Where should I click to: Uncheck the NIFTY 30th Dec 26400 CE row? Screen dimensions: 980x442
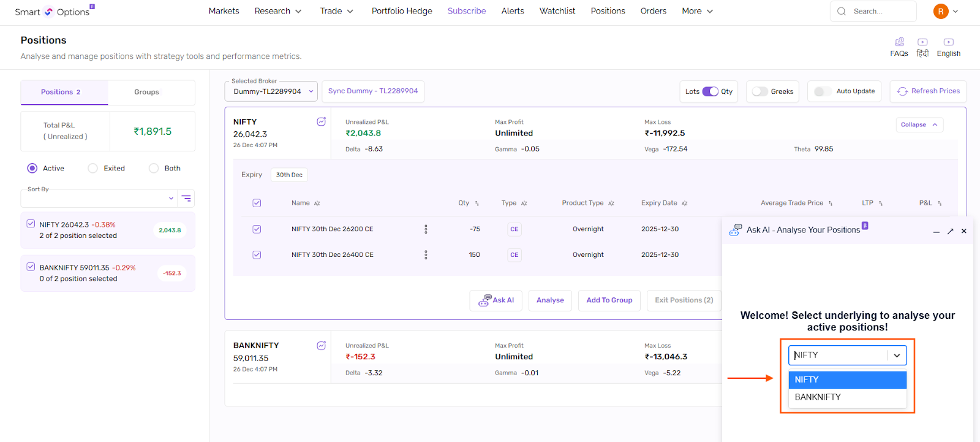point(257,255)
